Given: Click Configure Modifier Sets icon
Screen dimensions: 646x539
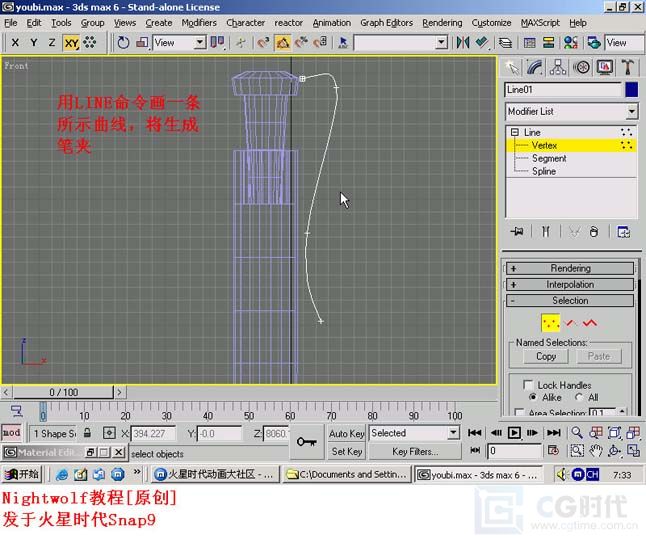Looking at the screenshot, I should [623, 232].
